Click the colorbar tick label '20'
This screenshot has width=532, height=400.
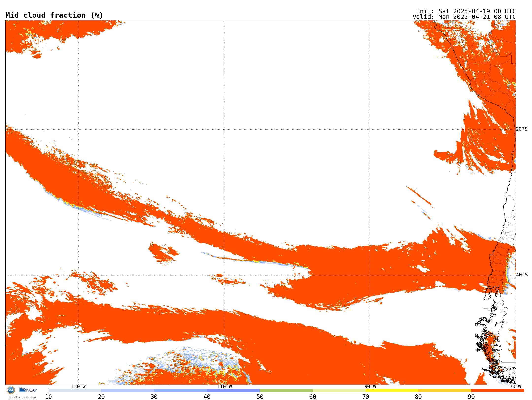click(x=101, y=397)
